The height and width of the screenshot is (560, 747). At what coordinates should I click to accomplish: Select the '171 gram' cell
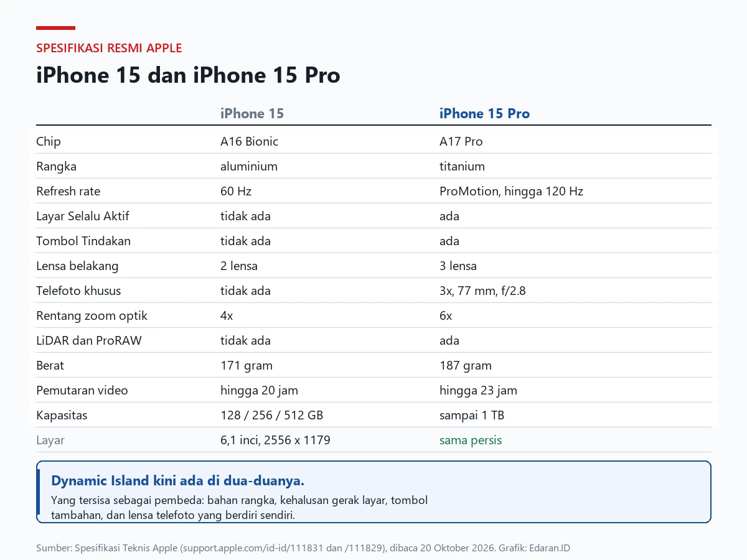[x=247, y=365]
